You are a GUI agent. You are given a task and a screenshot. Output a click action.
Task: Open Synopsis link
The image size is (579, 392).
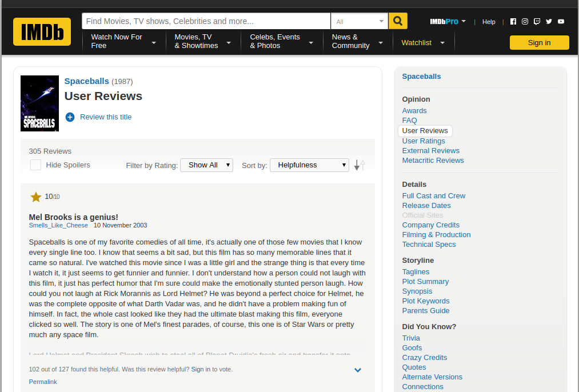[x=417, y=291]
